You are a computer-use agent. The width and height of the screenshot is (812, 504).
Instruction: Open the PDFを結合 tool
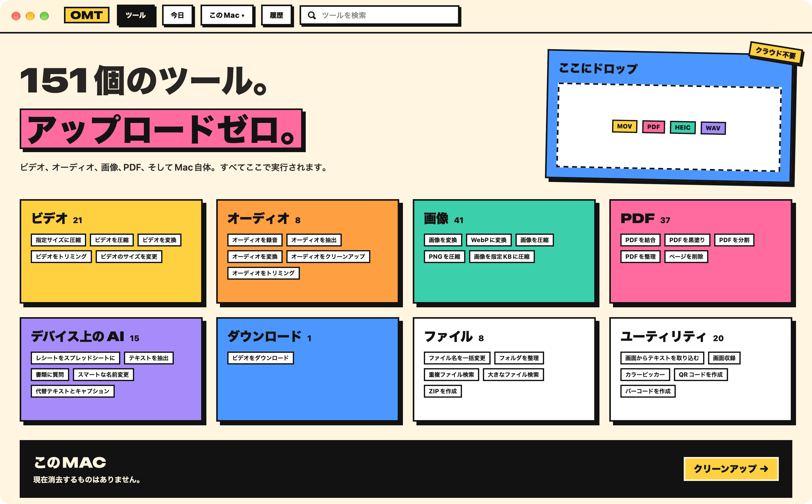coord(640,240)
